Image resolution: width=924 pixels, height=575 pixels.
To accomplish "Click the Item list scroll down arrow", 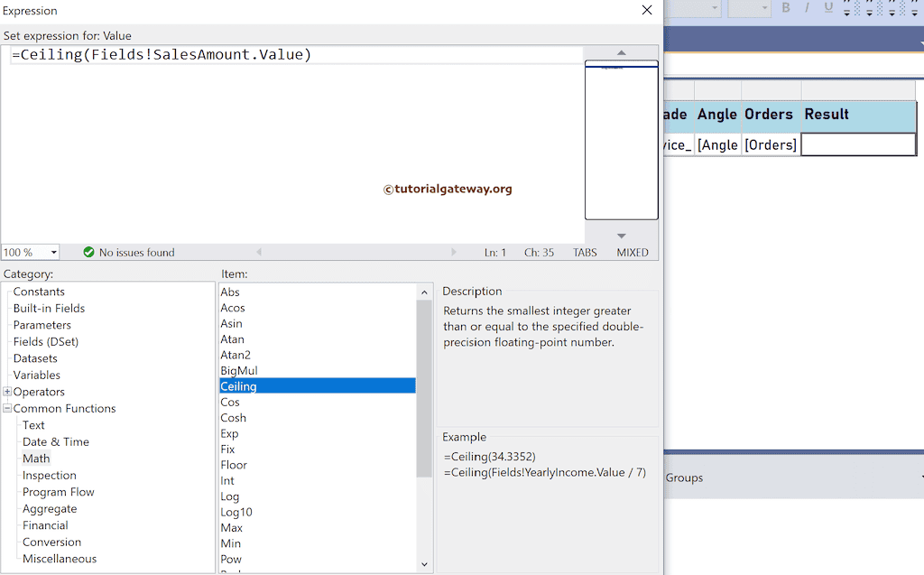I will (x=424, y=564).
